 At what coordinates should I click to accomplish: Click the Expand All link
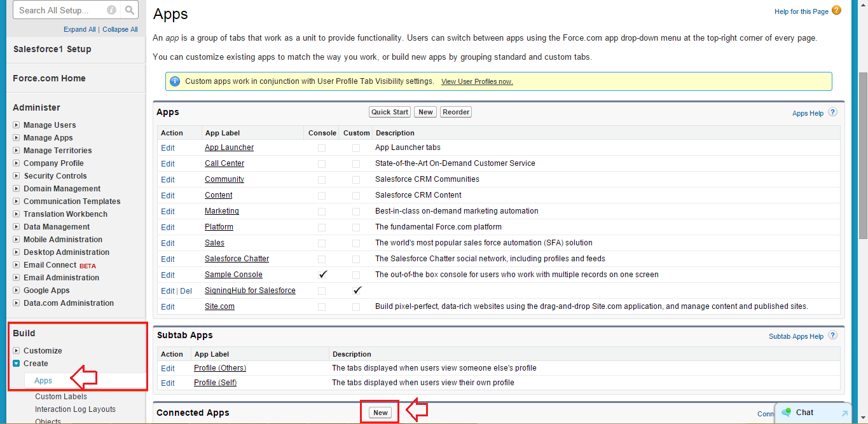(79, 29)
